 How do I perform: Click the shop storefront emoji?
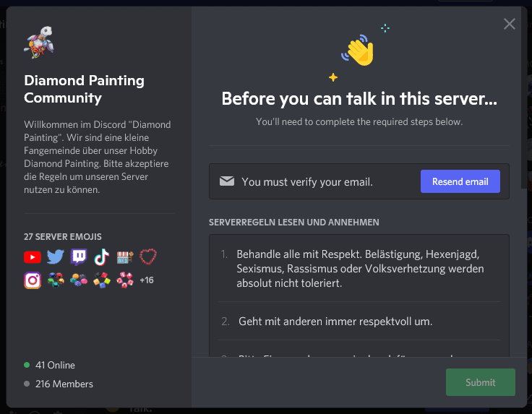tap(125, 256)
